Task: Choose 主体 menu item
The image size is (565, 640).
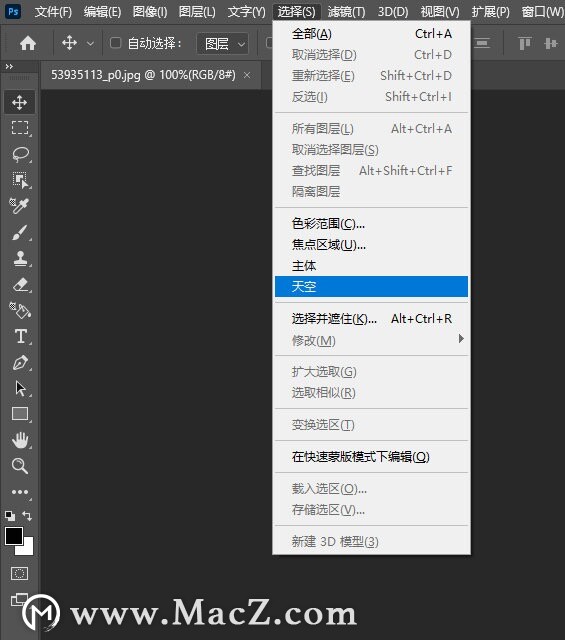Action: pyautogui.click(x=371, y=266)
